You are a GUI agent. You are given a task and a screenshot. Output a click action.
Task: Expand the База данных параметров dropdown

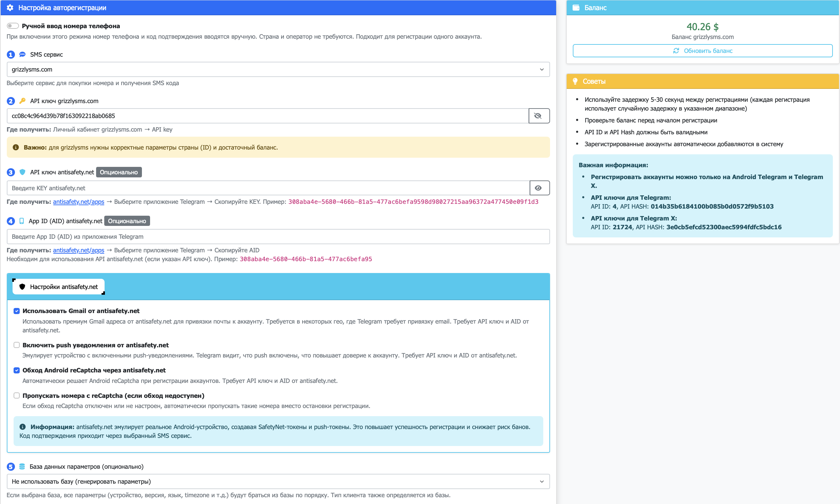point(278,481)
